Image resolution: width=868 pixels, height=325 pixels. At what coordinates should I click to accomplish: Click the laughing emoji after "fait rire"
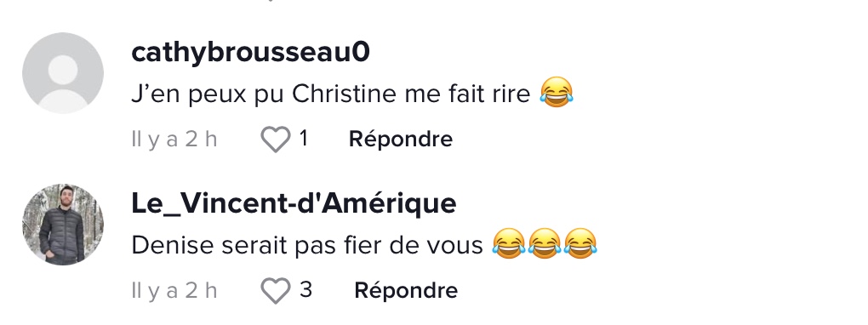pos(557,92)
